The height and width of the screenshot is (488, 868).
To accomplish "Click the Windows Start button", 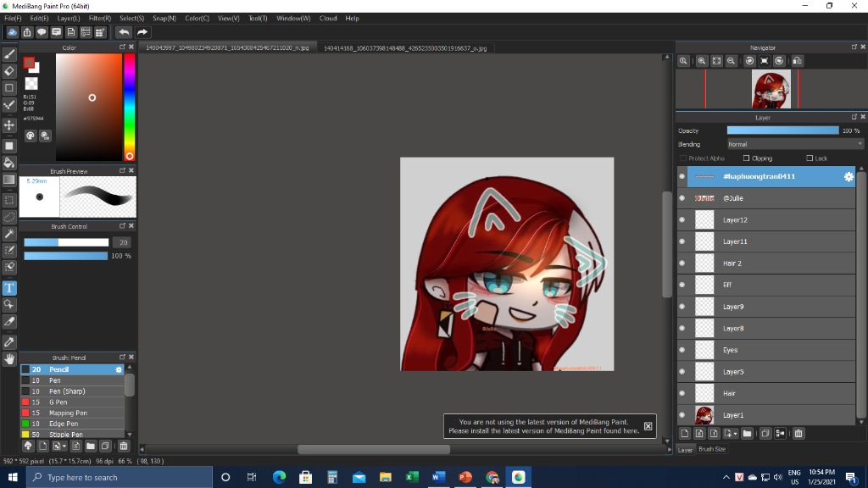I will point(12,477).
